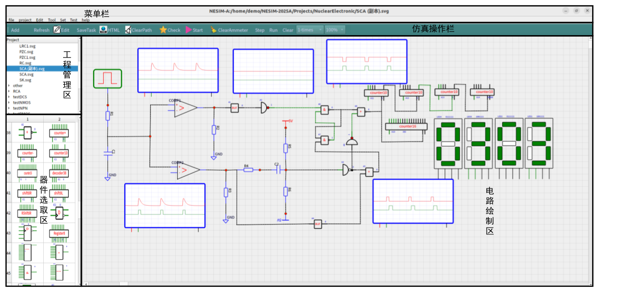Pick the counter+ component in palette

[59, 133]
